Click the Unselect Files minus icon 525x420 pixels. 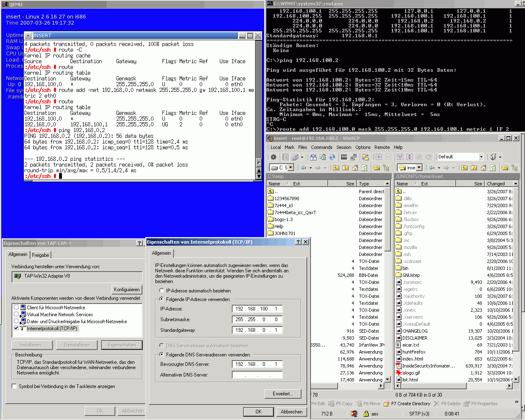click(388, 157)
